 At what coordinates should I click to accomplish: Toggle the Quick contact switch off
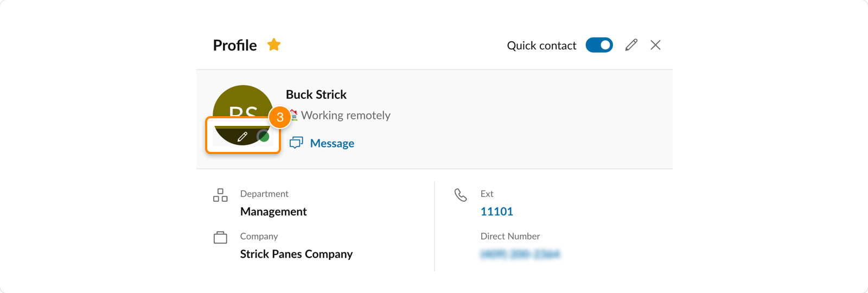point(599,45)
